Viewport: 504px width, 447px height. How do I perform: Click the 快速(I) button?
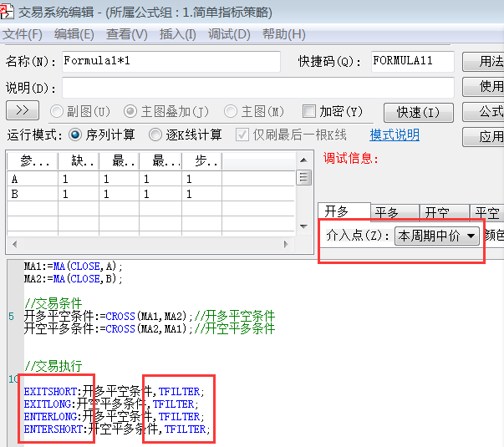click(419, 113)
